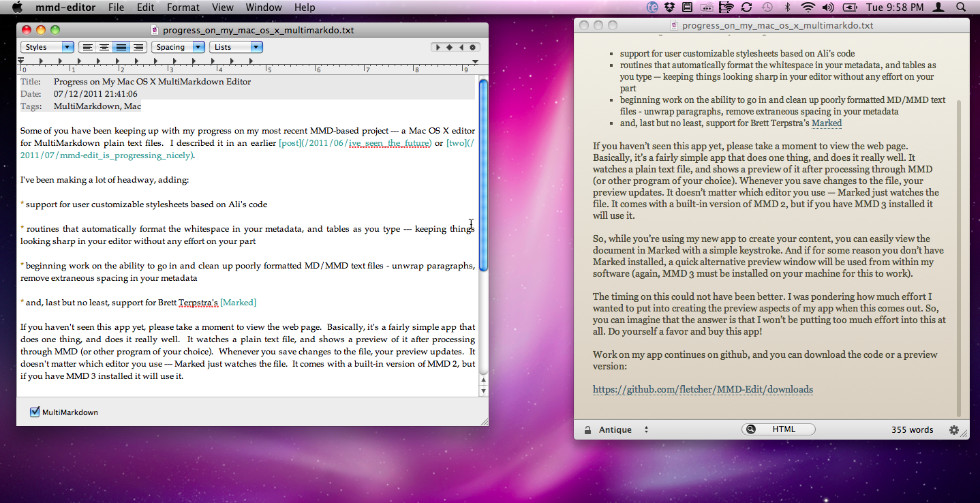
Task: Click the Marked preview vertical scrollbar
Action: point(960,258)
